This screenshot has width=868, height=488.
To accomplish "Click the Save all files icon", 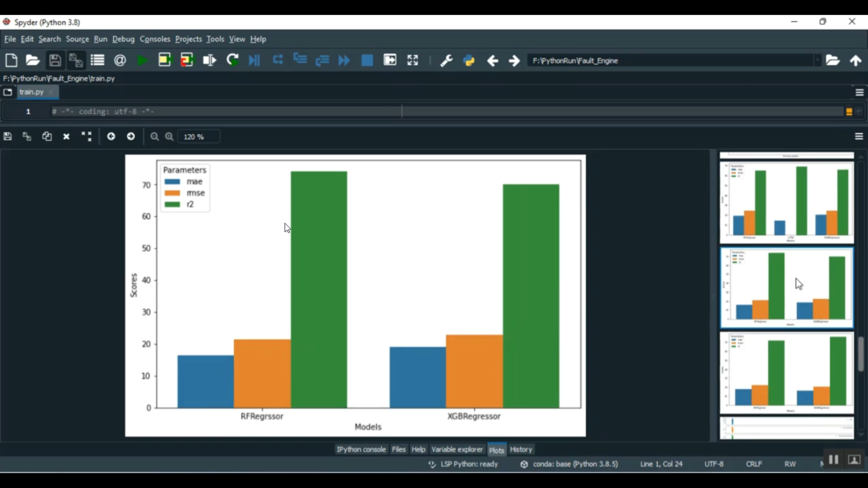I will [x=76, y=60].
